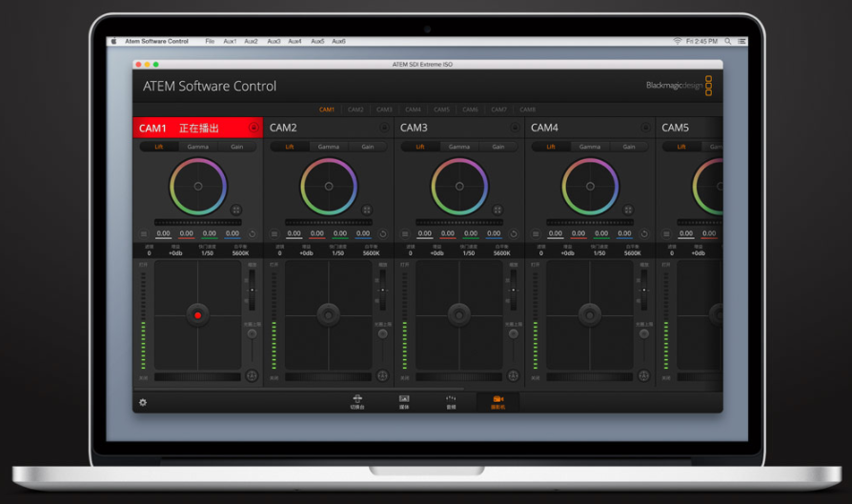852x504 pixels.
Task: Click CAM1 reset color correction icon
Action: (x=253, y=234)
